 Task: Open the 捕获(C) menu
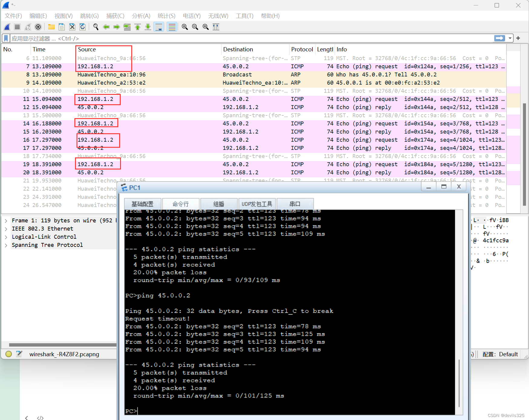click(x=115, y=16)
